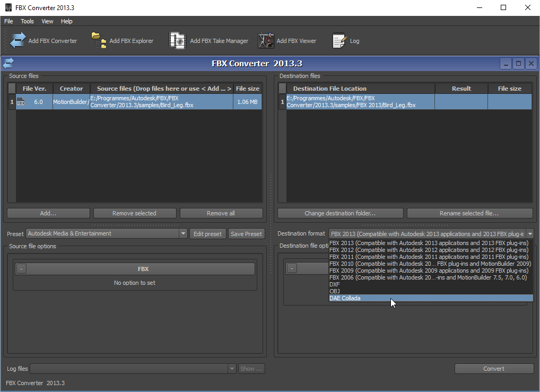Minimize the inner FBX Converter panel
Image resolution: width=540 pixels, height=392 pixels.
pyautogui.click(x=506, y=63)
